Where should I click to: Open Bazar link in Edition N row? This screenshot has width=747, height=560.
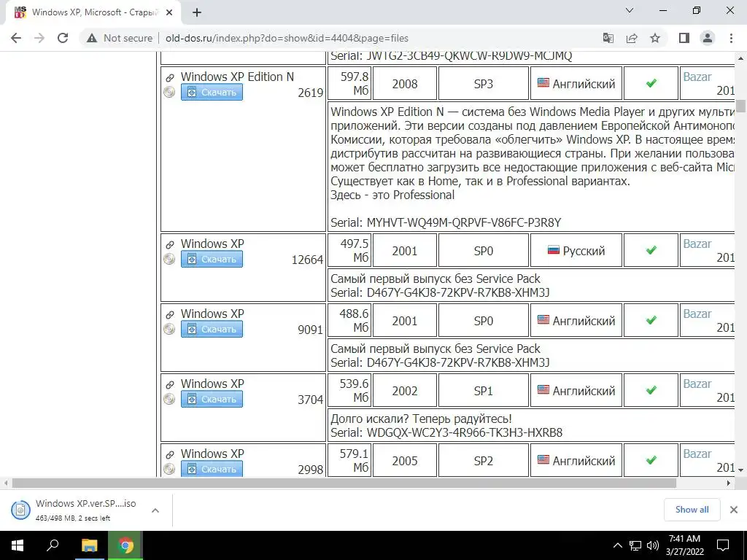tap(697, 77)
